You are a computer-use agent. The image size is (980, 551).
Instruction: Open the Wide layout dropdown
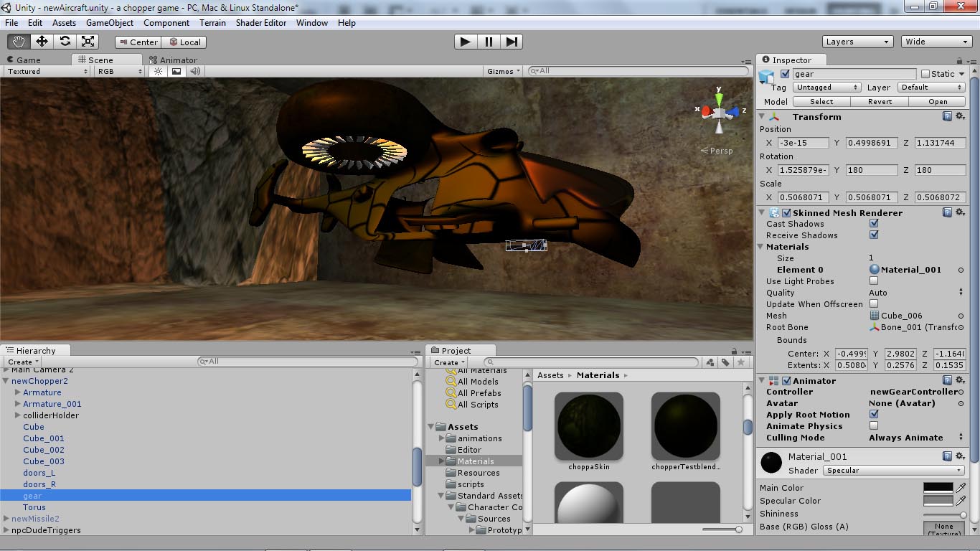click(936, 42)
